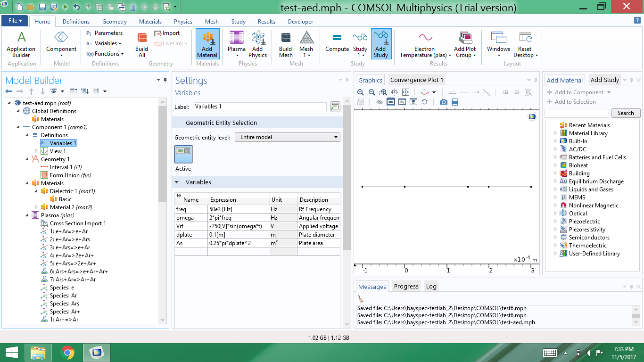The height and width of the screenshot is (362, 644).
Task: Switch to the Results ribbon tab
Action: click(x=266, y=22)
